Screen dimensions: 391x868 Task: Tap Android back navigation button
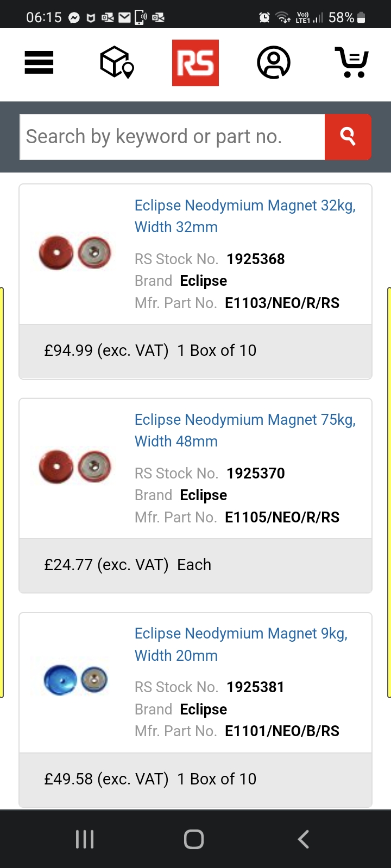(304, 839)
